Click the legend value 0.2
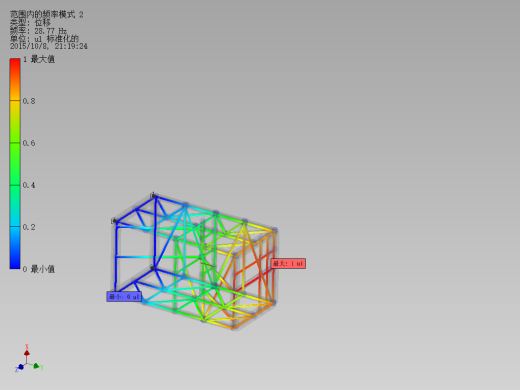The width and height of the screenshot is (520, 390). [29, 227]
